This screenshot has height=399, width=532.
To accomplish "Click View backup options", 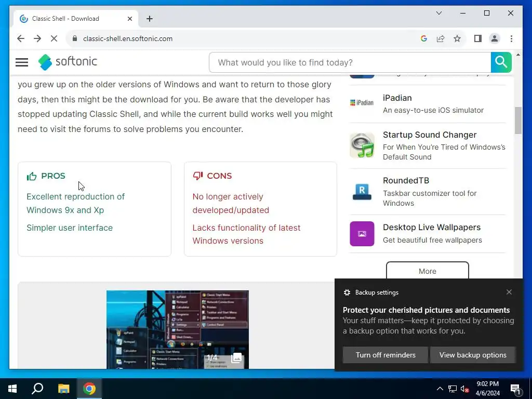I will [473, 355].
